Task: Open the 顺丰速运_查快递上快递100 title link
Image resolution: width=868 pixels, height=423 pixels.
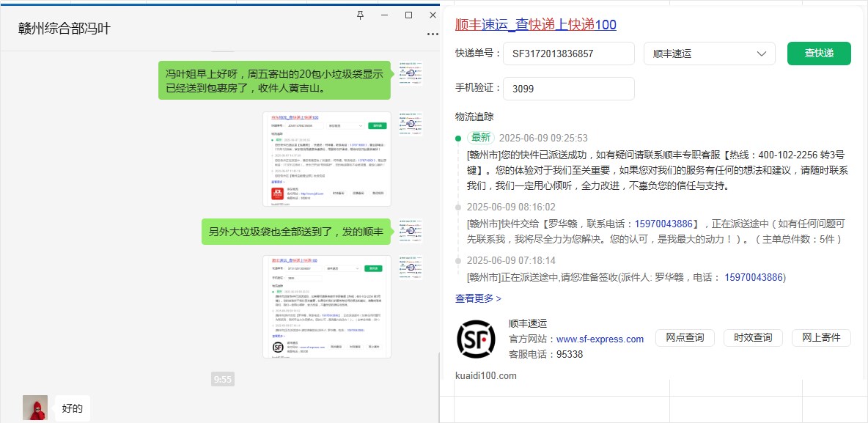Action: (x=535, y=24)
